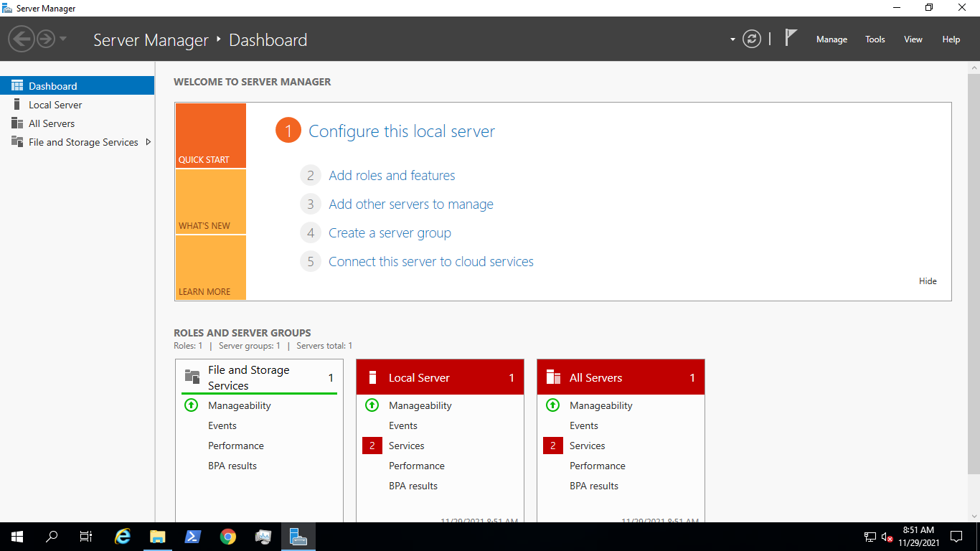Open the Manage menu

(x=831, y=39)
